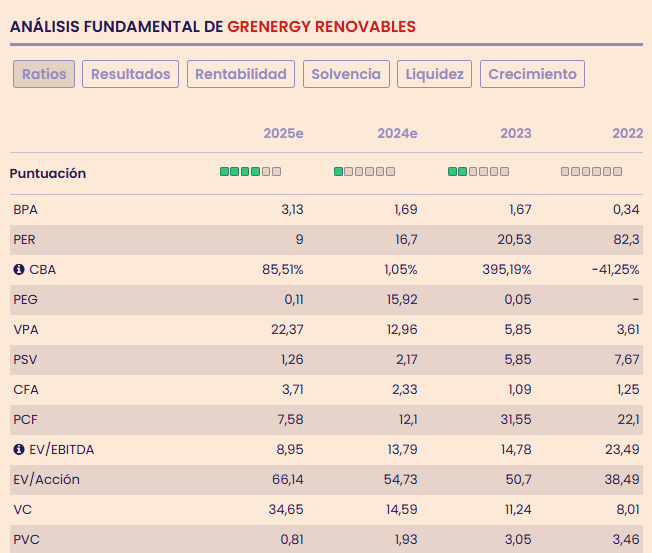Click the CFA 2023 value 1,09
This screenshot has height=553, width=652.
(520, 390)
